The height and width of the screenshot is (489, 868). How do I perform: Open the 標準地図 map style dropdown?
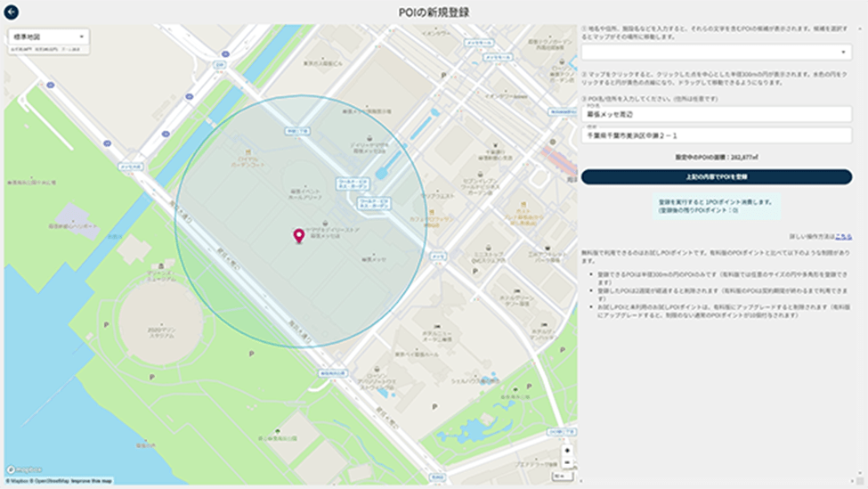click(48, 37)
